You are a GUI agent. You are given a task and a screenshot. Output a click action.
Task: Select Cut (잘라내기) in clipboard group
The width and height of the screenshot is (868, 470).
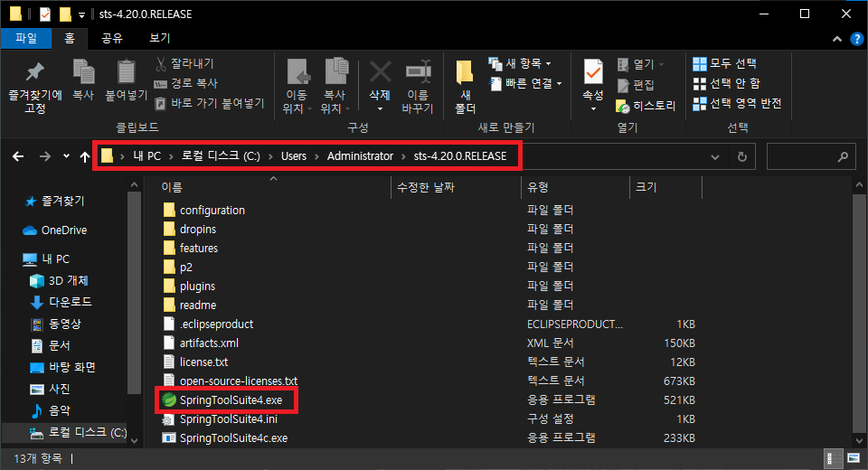(184, 63)
